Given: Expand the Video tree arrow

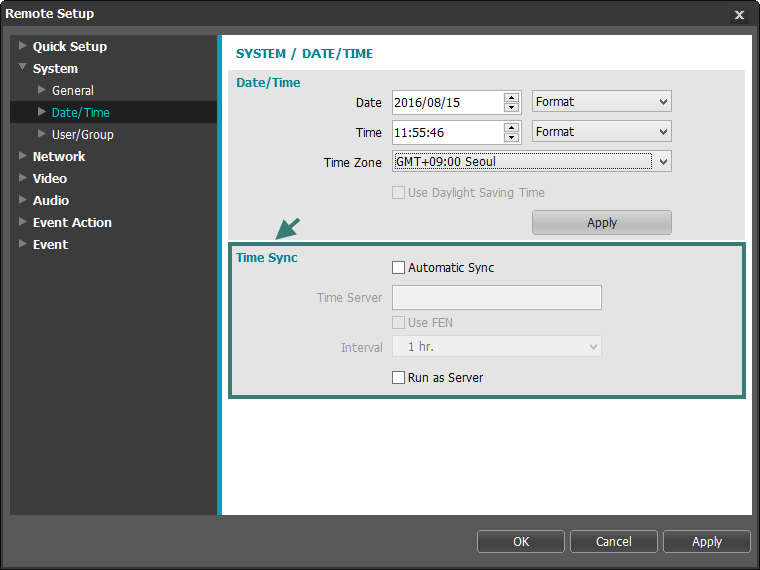Looking at the screenshot, I should 22,177.
